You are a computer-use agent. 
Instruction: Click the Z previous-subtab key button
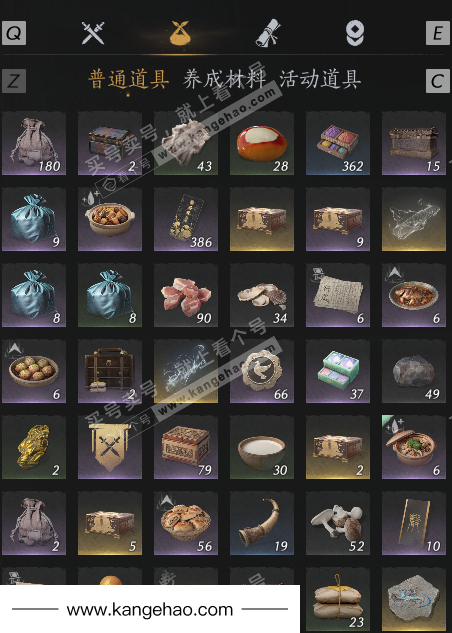(x=14, y=81)
